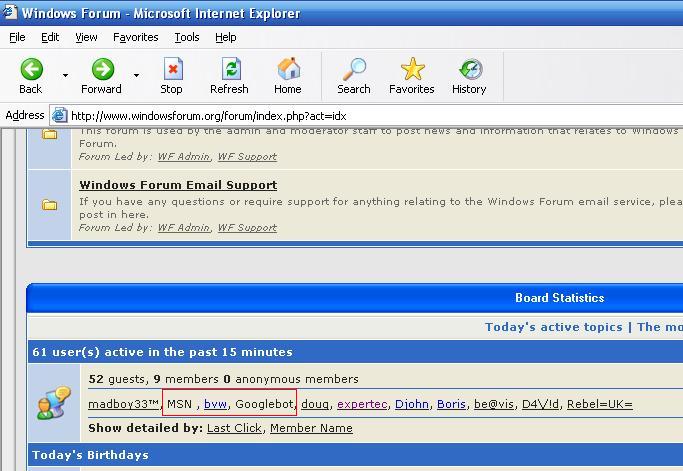Click the page icon in the address bar
Viewport: 683px width, 471px height.
click(x=59, y=115)
